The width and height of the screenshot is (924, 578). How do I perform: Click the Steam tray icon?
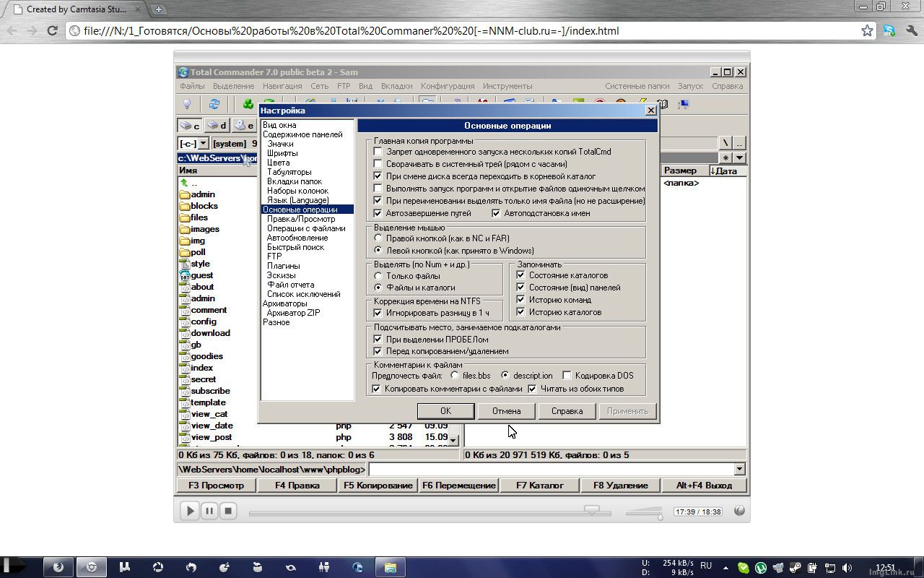pyautogui.click(x=796, y=568)
